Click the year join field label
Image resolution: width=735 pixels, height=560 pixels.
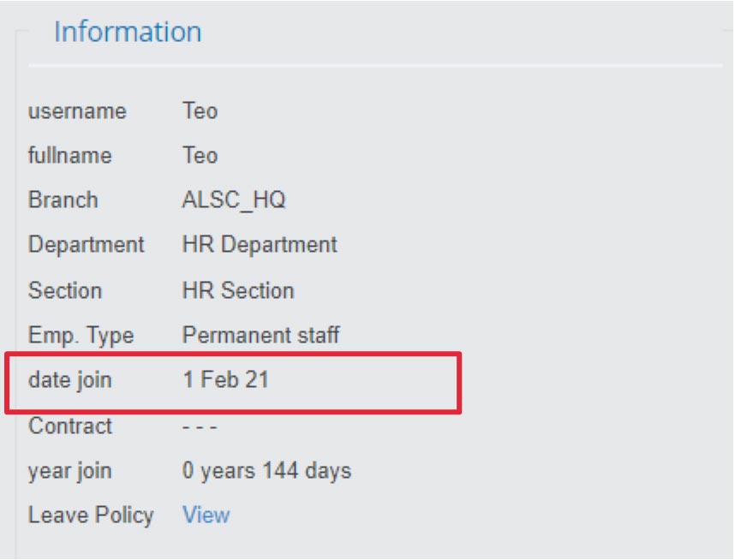click(x=70, y=471)
